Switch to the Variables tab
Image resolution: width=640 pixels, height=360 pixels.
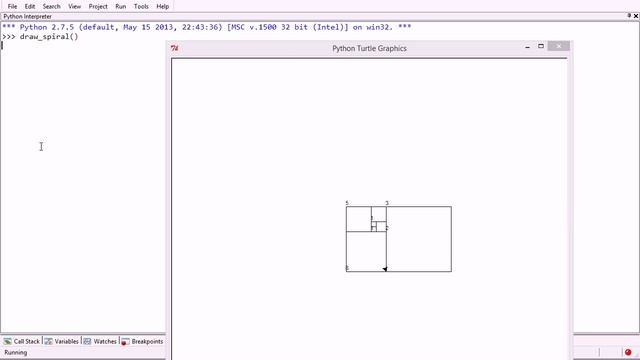coord(62,341)
